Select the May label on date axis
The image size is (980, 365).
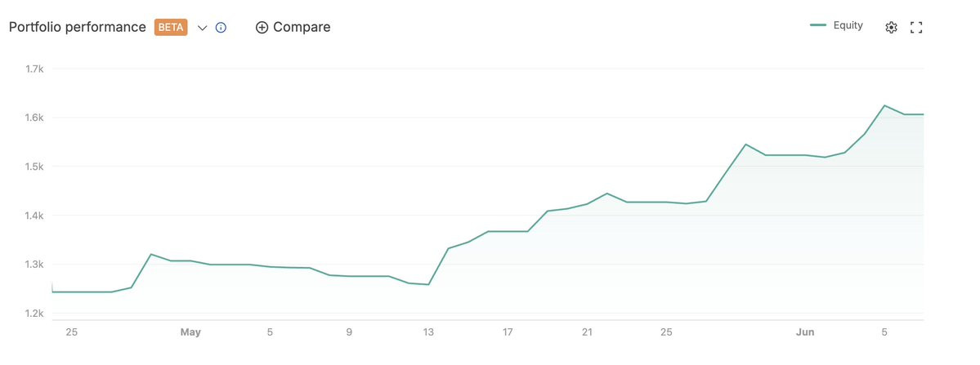190,332
